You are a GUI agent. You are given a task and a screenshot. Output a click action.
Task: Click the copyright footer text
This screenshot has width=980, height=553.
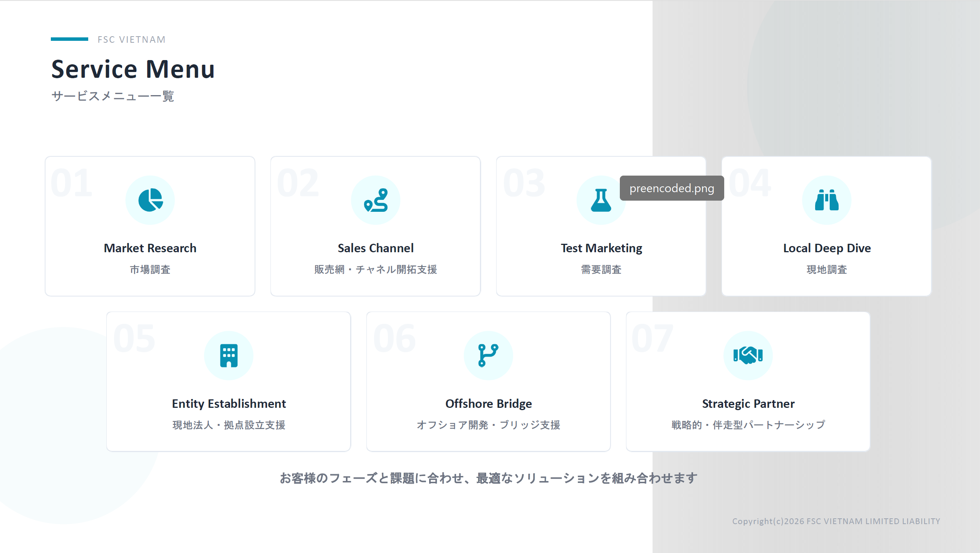pos(836,521)
